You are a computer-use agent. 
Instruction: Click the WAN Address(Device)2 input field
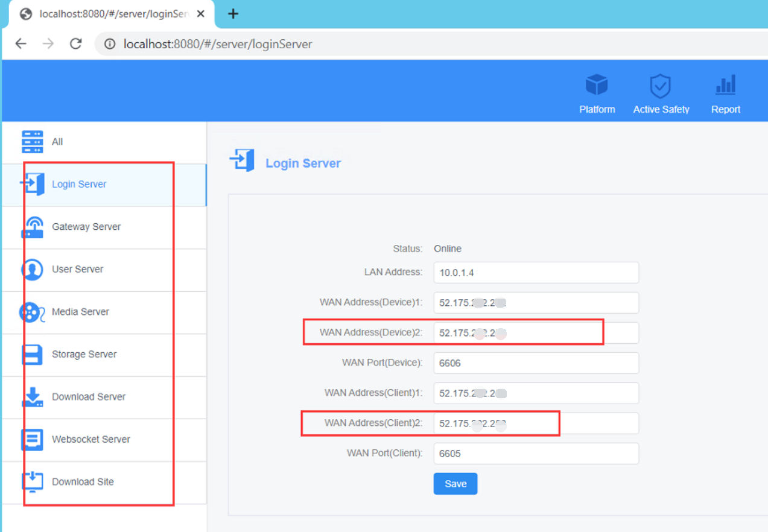(x=536, y=333)
